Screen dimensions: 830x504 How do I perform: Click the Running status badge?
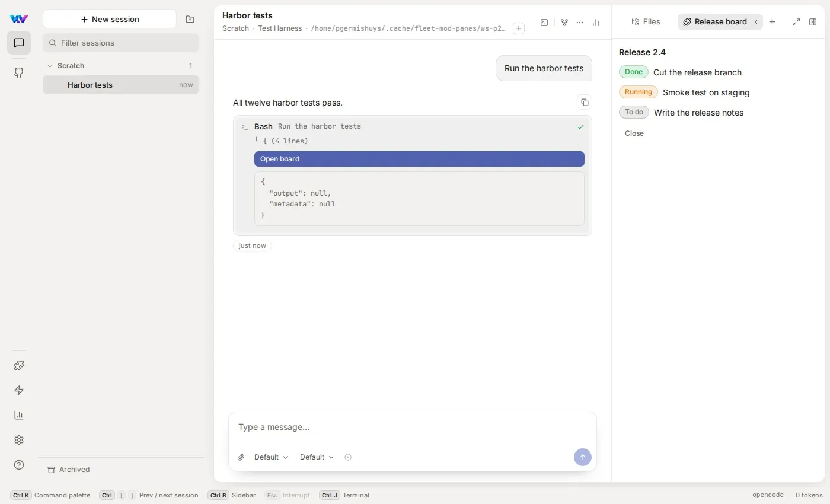pos(639,92)
